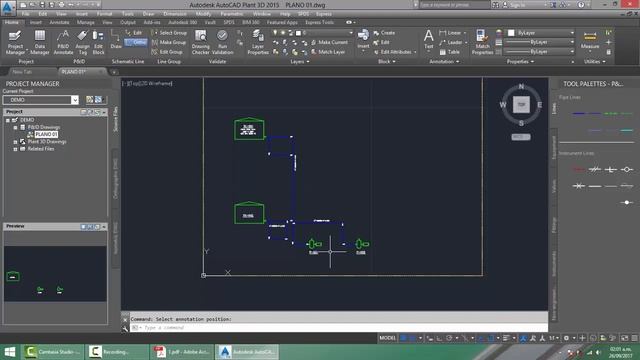Open the Drawing Checker tool
This screenshot has width=640, height=360.
pos(200,42)
